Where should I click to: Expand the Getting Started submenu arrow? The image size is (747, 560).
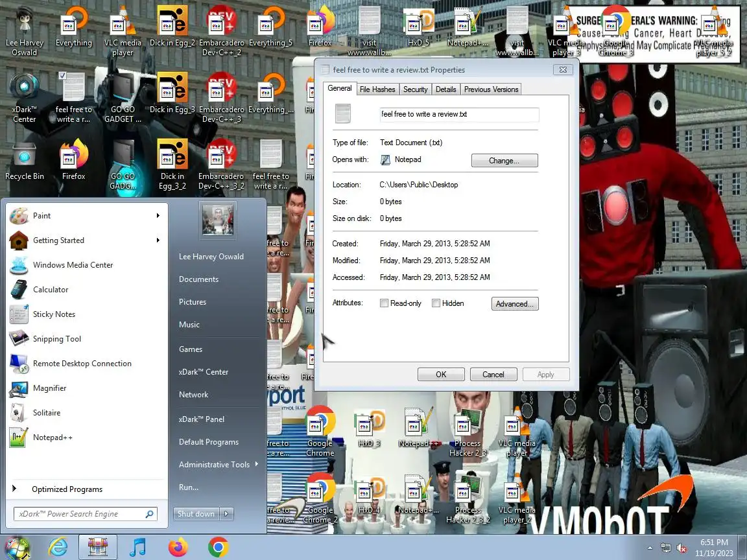pos(158,240)
